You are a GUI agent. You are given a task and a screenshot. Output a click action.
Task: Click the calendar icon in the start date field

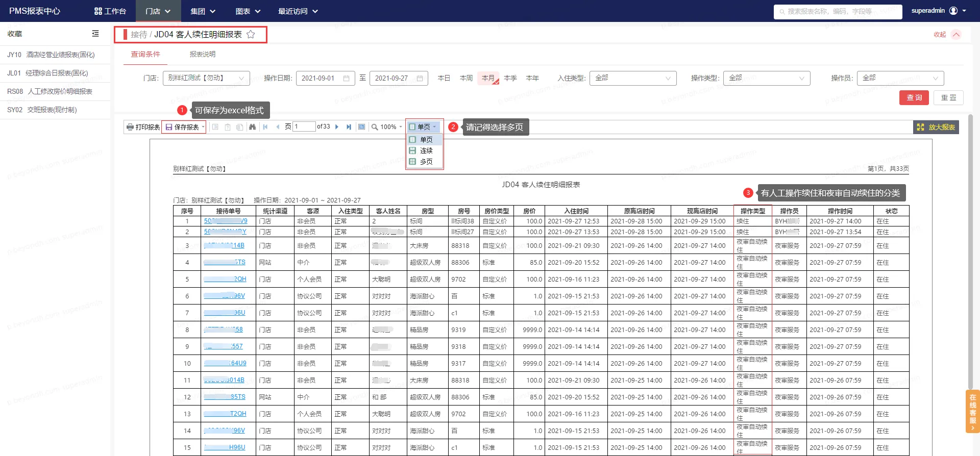pos(346,78)
